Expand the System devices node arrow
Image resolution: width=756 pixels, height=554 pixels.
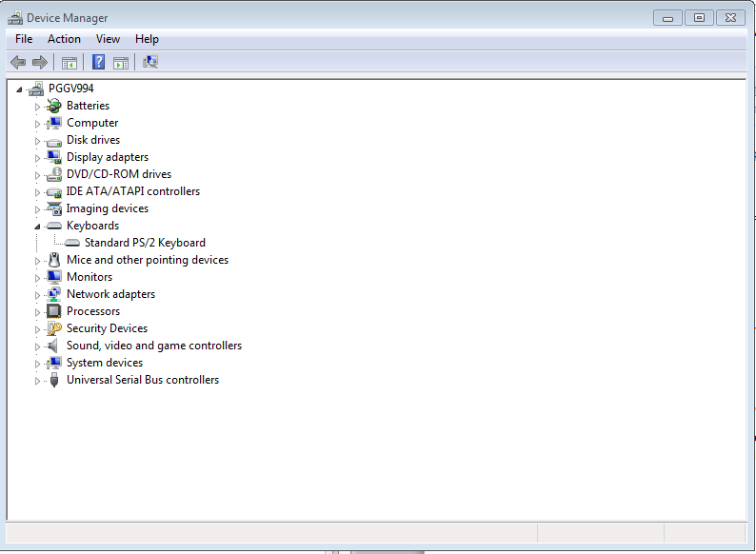(37, 364)
